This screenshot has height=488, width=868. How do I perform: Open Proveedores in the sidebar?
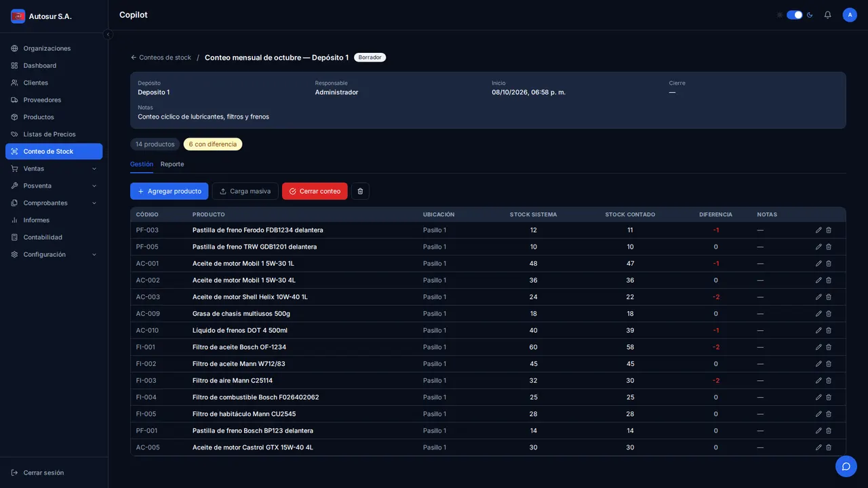[54, 100]
